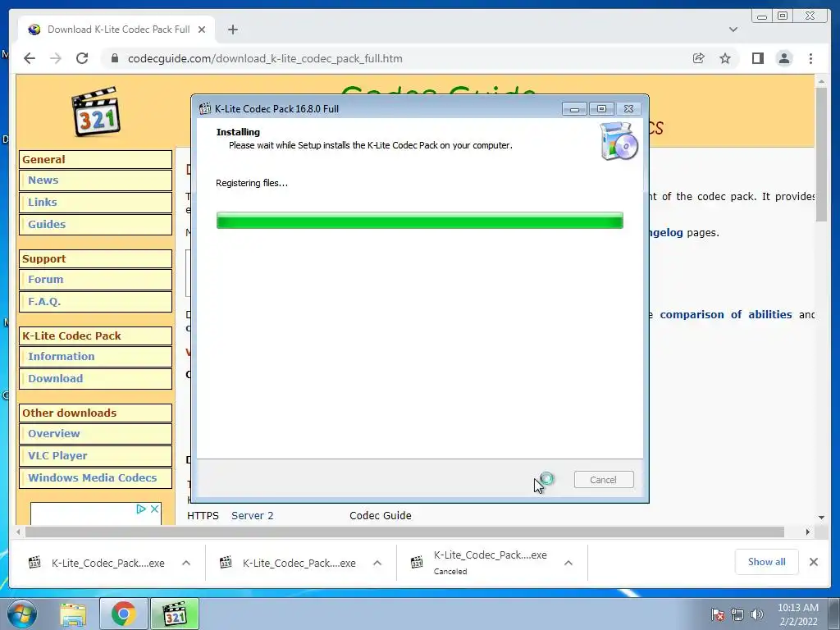
Task: Expand options for second downloaded file
Action: click(x=377, y=563)
